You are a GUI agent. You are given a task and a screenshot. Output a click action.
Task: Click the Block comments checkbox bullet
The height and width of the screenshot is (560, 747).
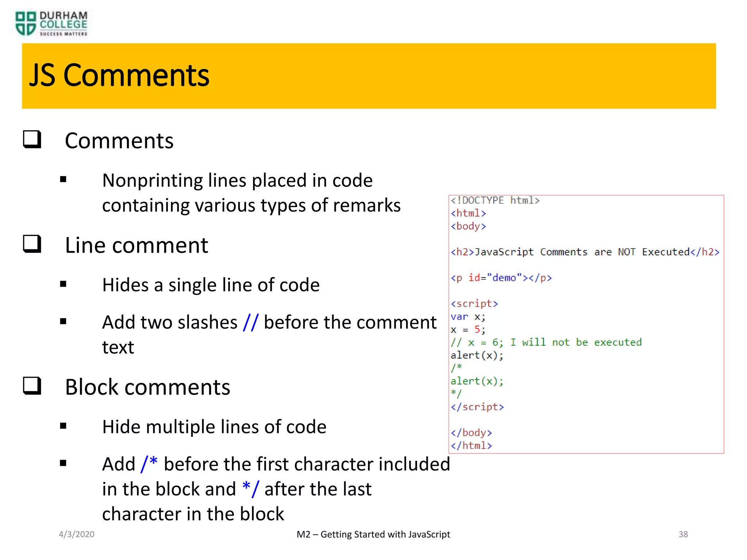click(x=32, y=386)
